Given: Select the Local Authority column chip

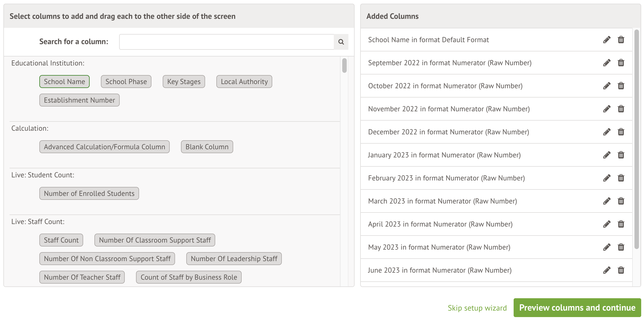Looking at the screenshot, I should (x=244, y=82).
